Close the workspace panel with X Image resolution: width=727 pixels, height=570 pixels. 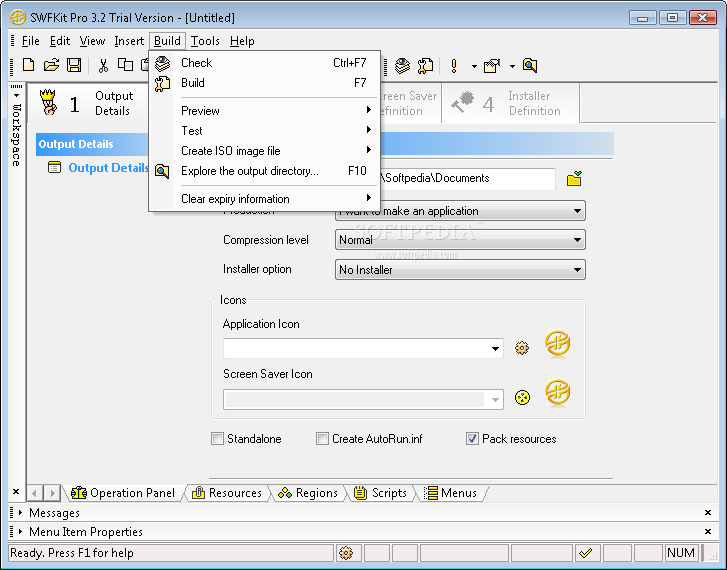point(16,492)
